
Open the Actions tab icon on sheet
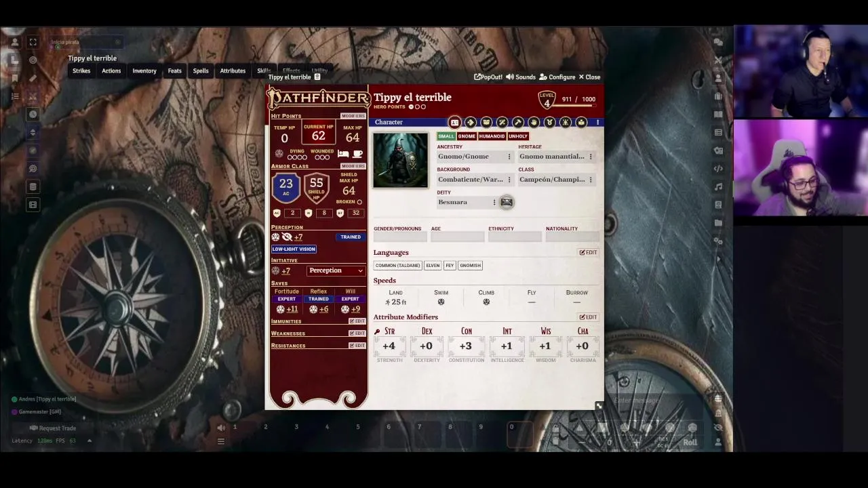(x=470, y=122)
